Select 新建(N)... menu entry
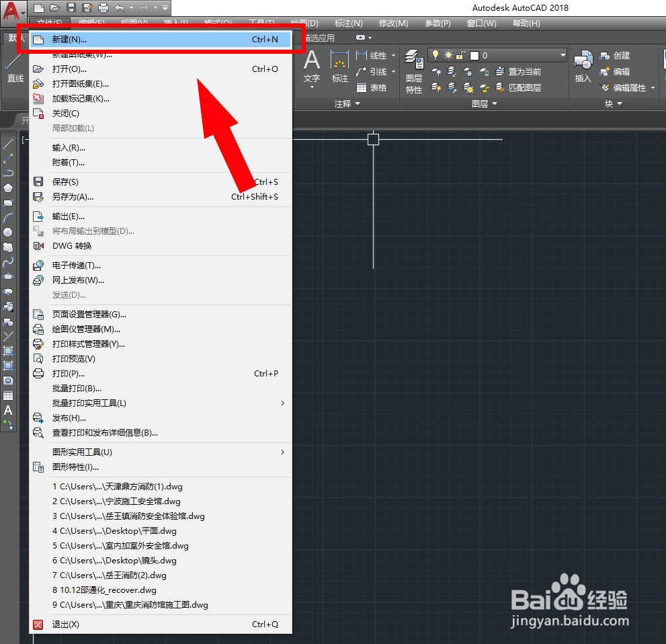Image resolution: width=666 pixels, height=644 pixels. [x=161, y=40]
